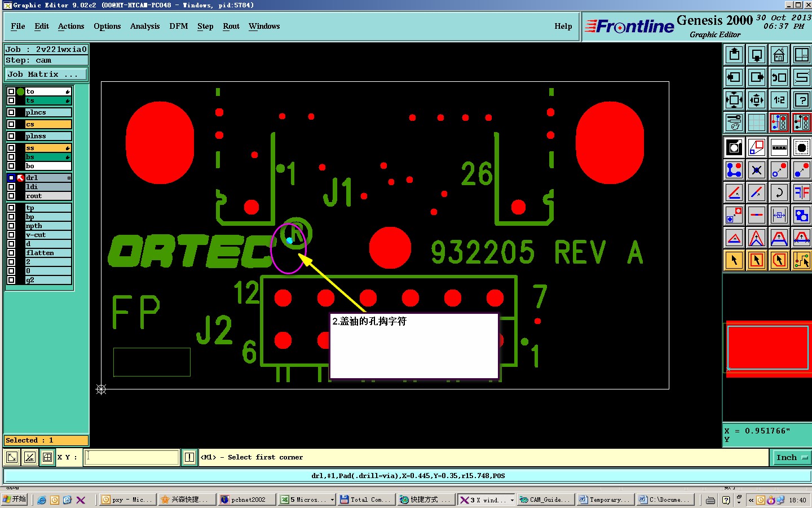Select the mirror F tool
Viewport: 812px width, 508px height.
[x=801, y=192]
